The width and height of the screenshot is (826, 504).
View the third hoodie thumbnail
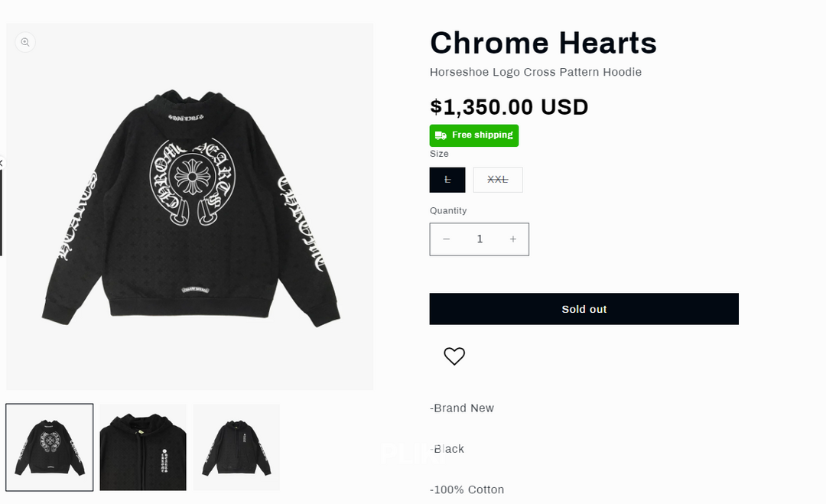tap(236, 447)
